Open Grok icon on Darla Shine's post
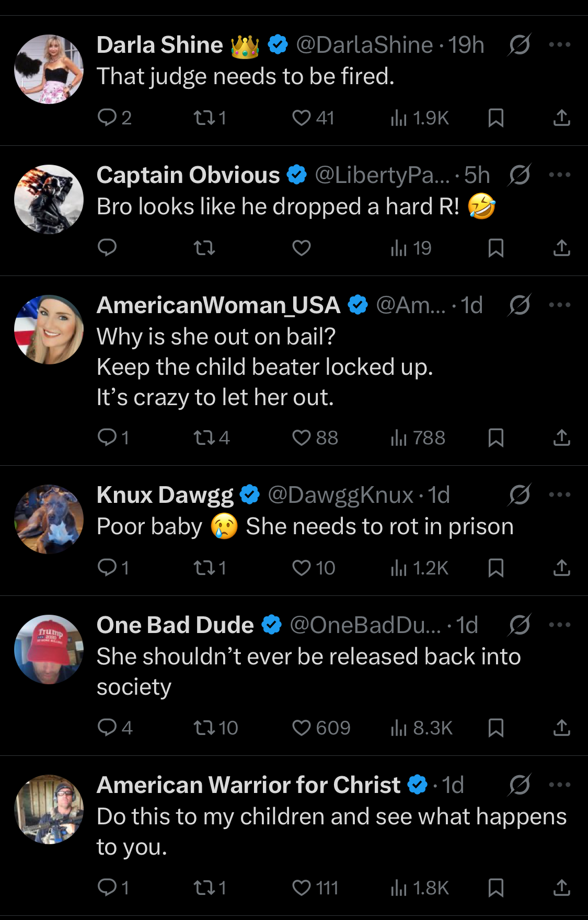This screenshot has width=588, height=920. 520,45
